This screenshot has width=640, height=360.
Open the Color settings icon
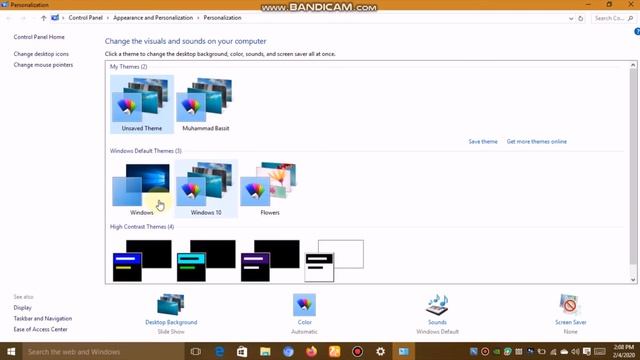click(x=304, y=304)
